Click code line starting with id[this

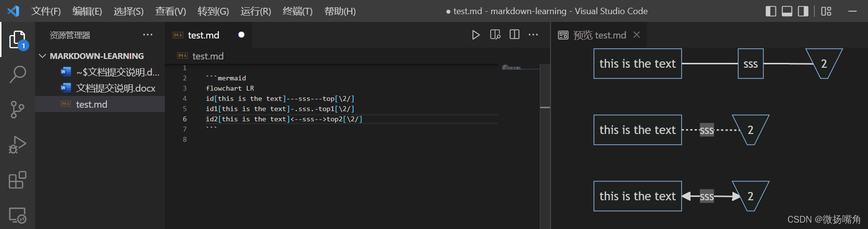[280, 98]
